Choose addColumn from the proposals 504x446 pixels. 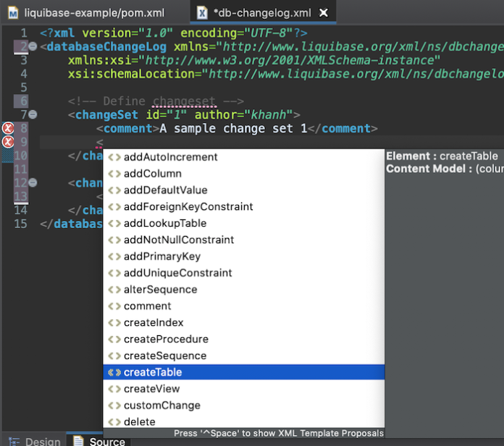[x=243, y=174]
